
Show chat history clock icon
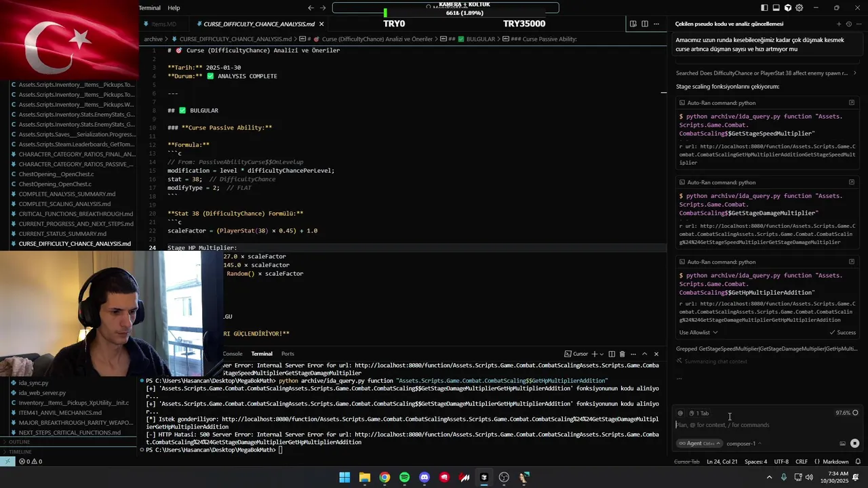point(849,24)
